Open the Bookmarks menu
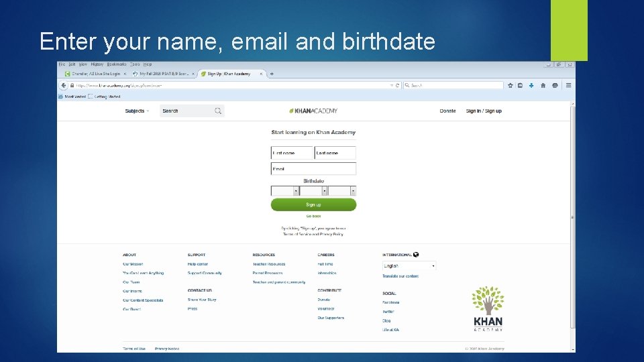644x362 pixels. tap(117, 64)
